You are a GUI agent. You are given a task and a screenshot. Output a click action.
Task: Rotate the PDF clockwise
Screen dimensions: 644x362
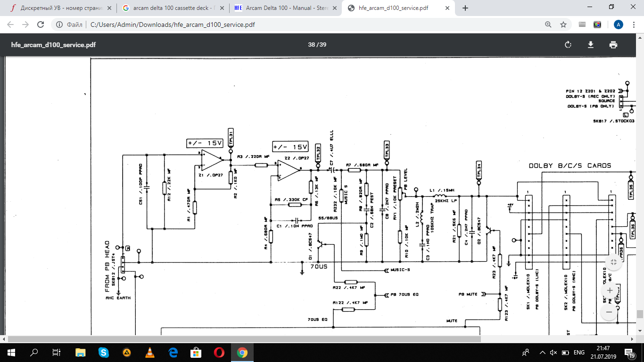(x=568, y=45)
